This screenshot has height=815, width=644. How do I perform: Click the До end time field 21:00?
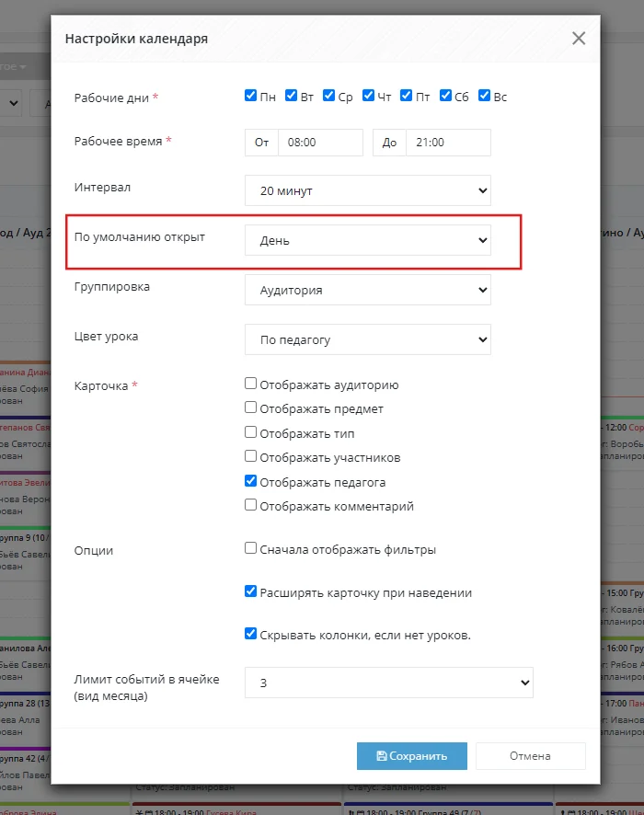pyautogui.click(x=449, y=143)
